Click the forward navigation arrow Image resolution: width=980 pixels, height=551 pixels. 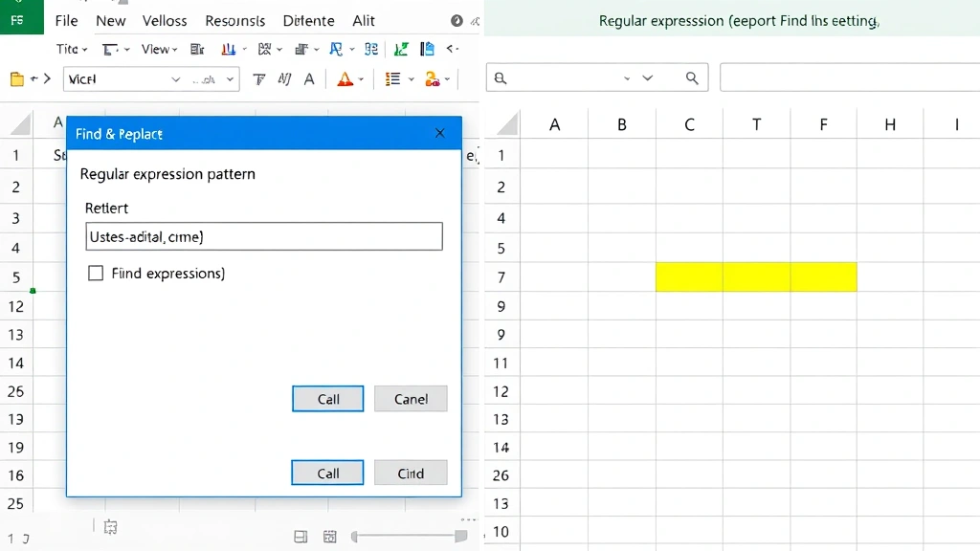pyautogui.click(x=47, y=77)
